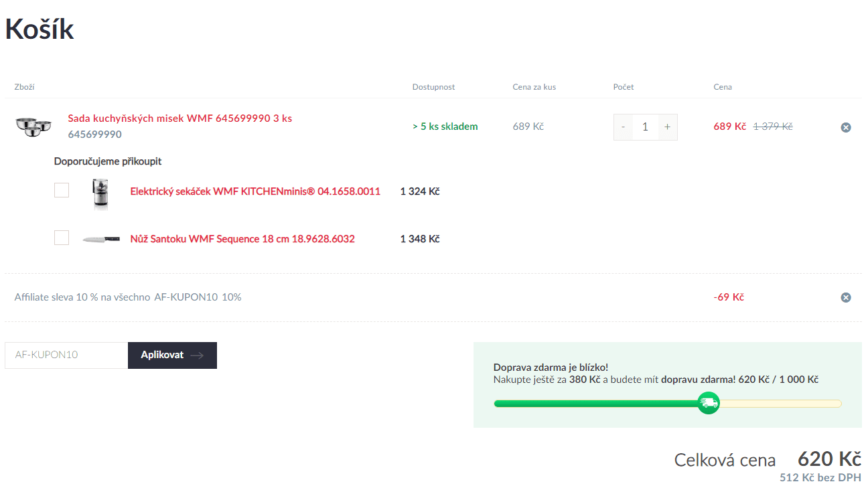This screenshot has width=868, height=490.
Task: Click the total 620 Kč price
Action: point(829,459)
